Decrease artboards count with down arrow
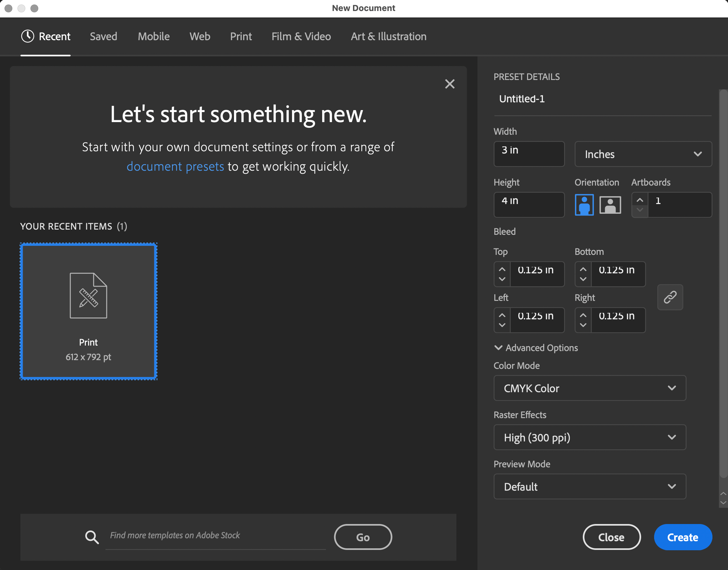Screen dimensions: 728x570 tap(640, 210)
